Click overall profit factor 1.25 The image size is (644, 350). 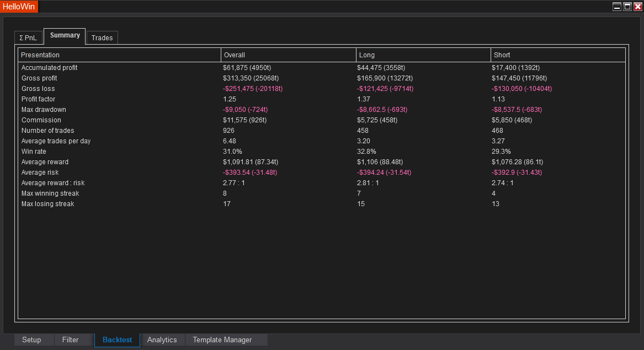tap(229, 99)
